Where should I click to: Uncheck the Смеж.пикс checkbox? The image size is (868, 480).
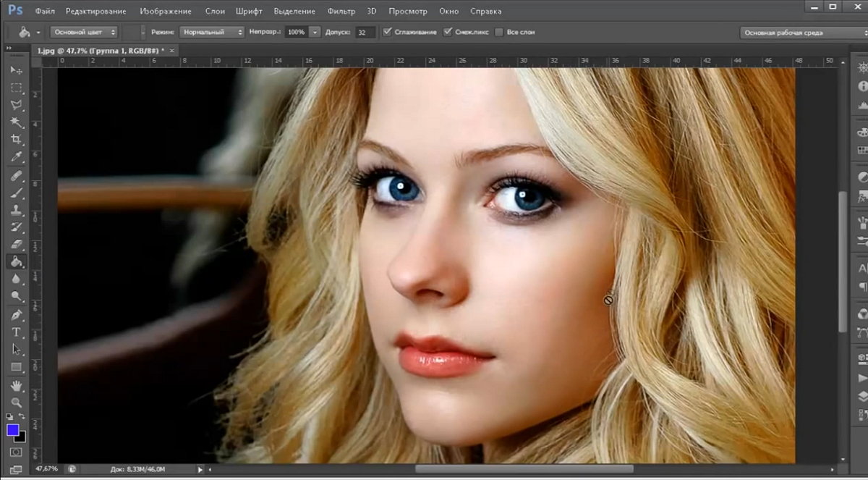(448, 33)
